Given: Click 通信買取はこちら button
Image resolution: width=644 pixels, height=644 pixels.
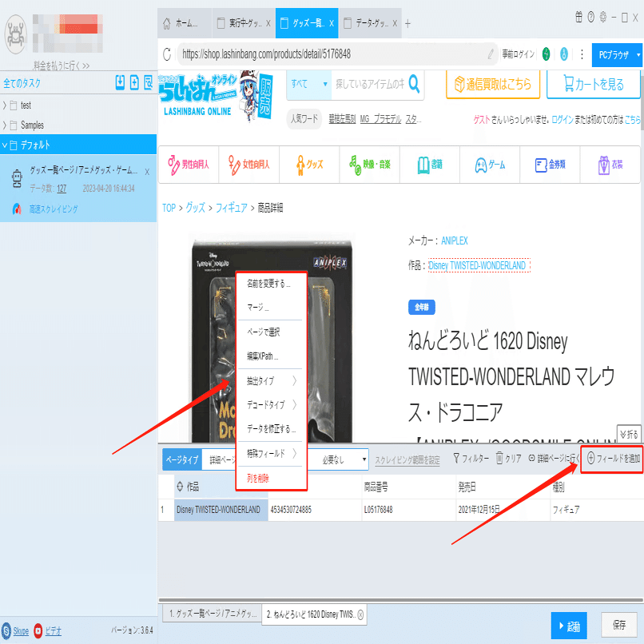Looking at the screenshot, I should tap(493, 84).
